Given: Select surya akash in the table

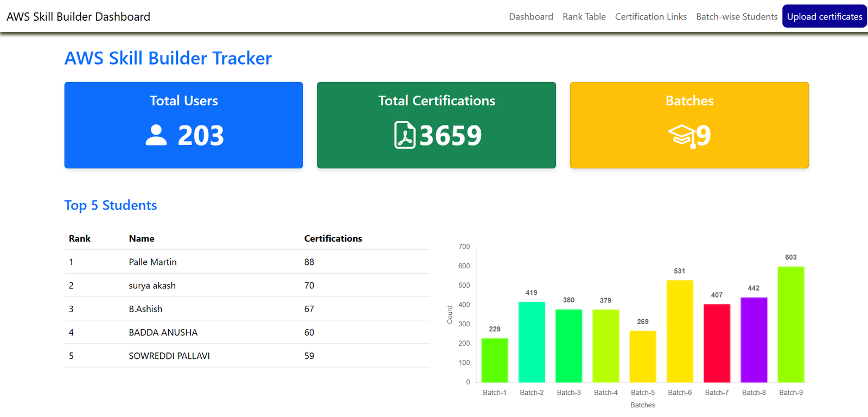Looking at the screenshot, I should 152,286.
